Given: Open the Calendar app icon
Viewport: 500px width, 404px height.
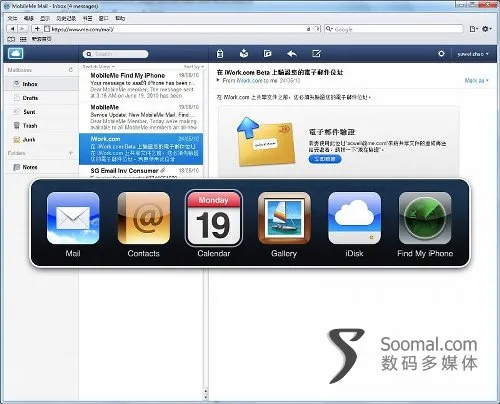Looking at the screenshot, I should coord(214,218).
